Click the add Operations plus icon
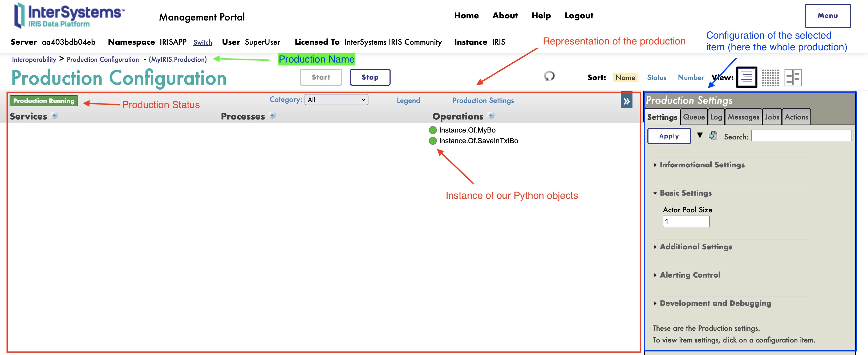Viewport: 868px width, 355px height. coord(491,115)
